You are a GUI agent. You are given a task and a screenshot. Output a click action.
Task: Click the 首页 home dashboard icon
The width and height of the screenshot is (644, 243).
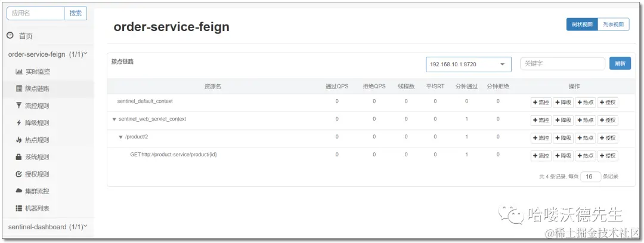coord(10,36)
